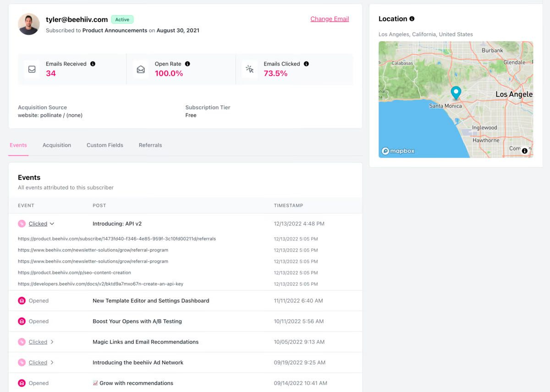Click the Free subscription tier value
This screenshot has height=392, width=550.
pyautogui.click(x=191, y=116)
